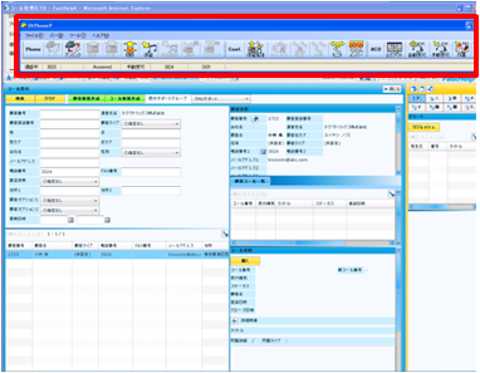Screen dimensions: 480x373
Task: Open the 都道府県 dropdown
Action: click(70, 181)
